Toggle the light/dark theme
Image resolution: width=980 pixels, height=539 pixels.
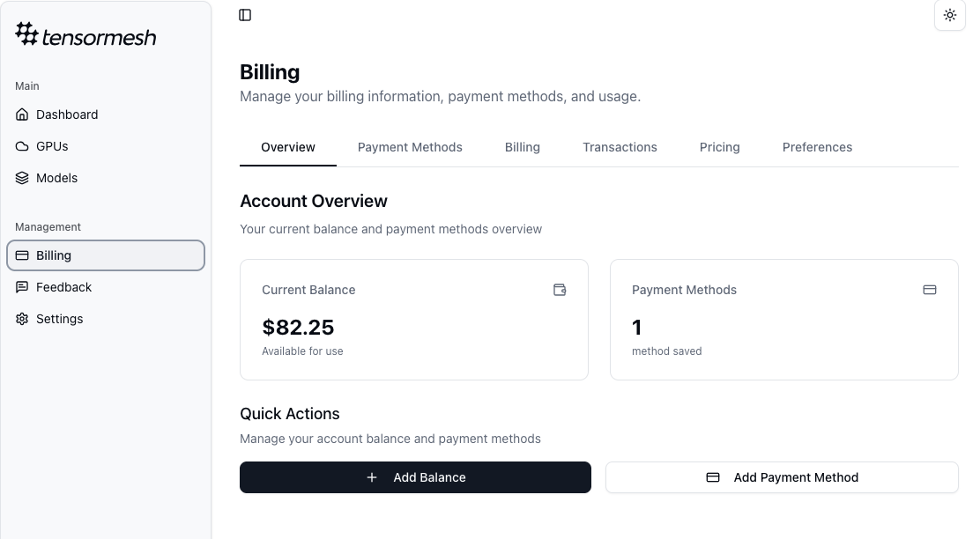coord(950,15)
